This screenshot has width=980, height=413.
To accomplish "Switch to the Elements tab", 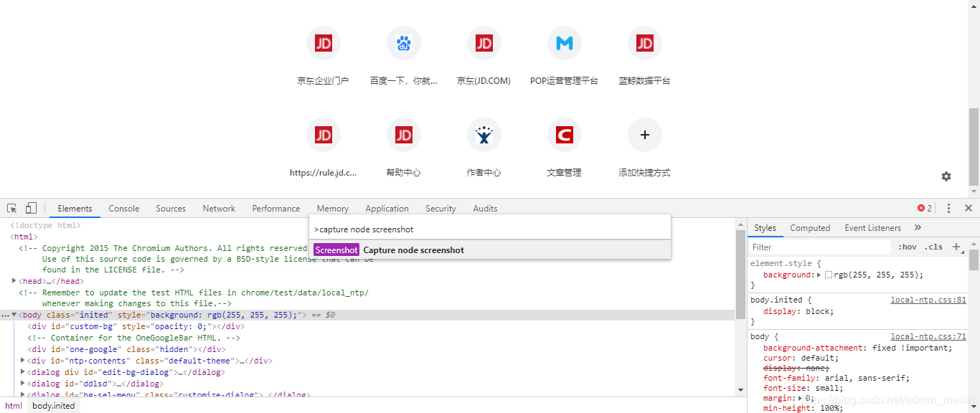I will (75, 209).
